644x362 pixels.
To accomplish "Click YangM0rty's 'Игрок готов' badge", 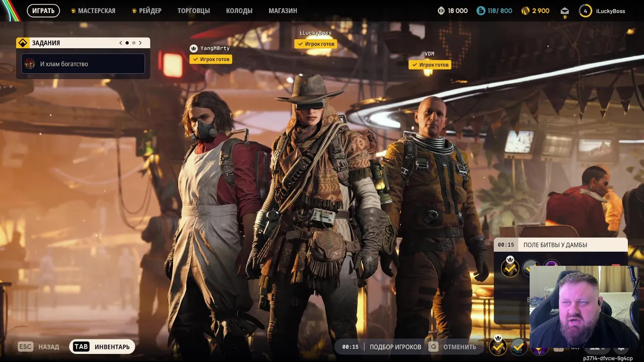I will coord(211,59).
